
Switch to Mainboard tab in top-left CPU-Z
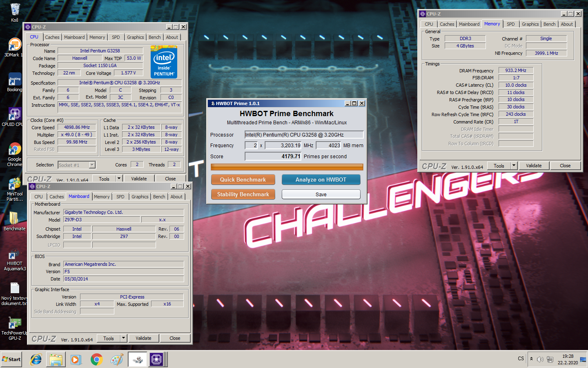[74, 37]
